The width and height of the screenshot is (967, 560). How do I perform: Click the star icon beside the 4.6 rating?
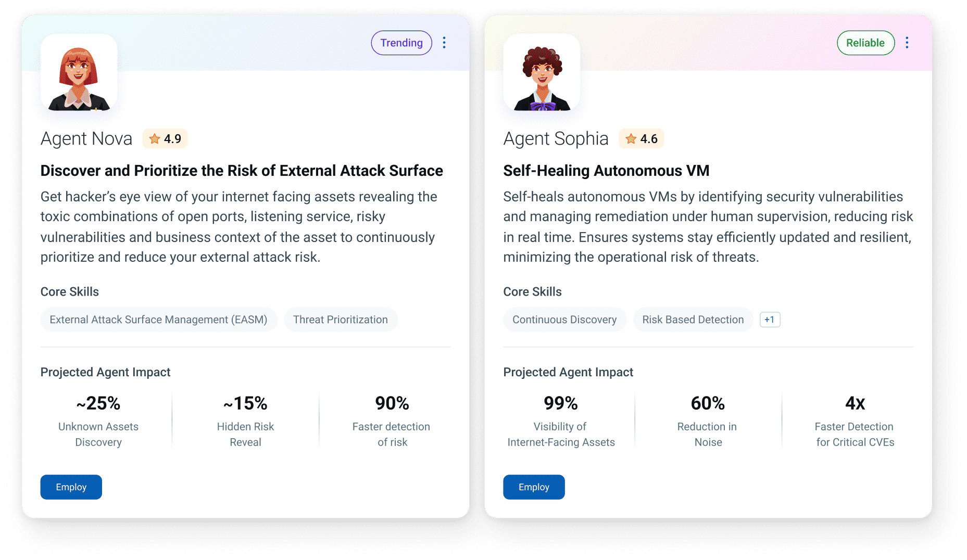click(631, 139)
